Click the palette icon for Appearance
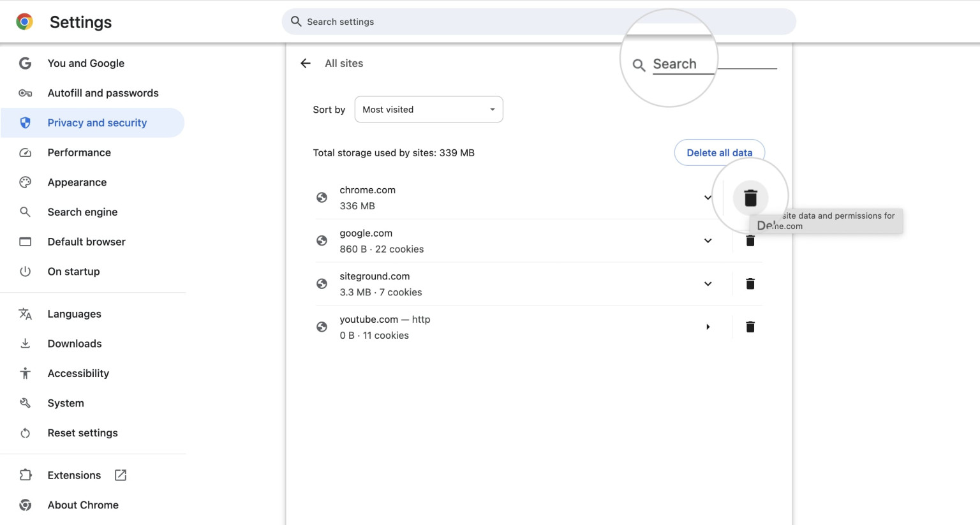This screenshot has height=525, width=980. (26, 182)
